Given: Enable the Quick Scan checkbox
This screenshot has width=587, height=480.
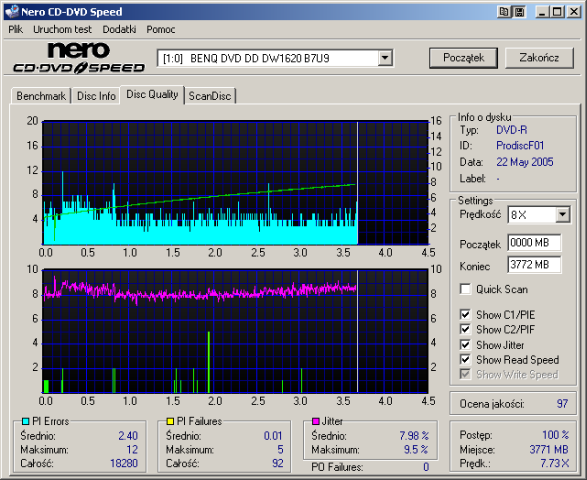Looking at the screenshot, I should [x=465, y=289].
